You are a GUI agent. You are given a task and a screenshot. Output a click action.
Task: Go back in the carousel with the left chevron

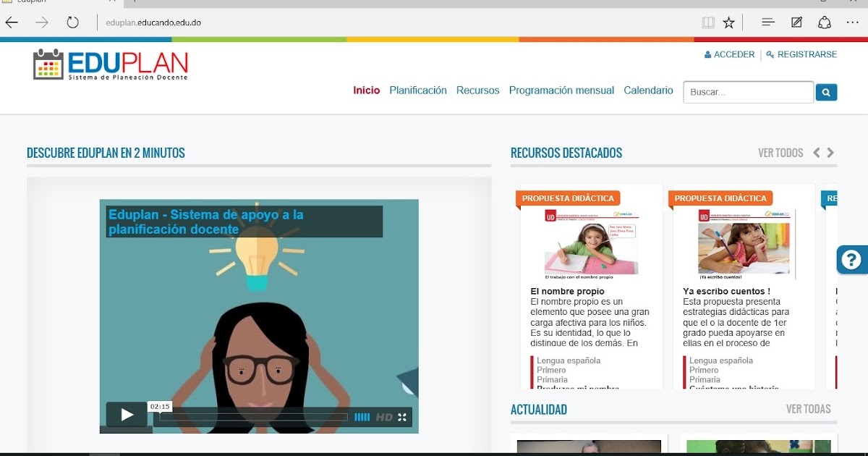[816, 153]
